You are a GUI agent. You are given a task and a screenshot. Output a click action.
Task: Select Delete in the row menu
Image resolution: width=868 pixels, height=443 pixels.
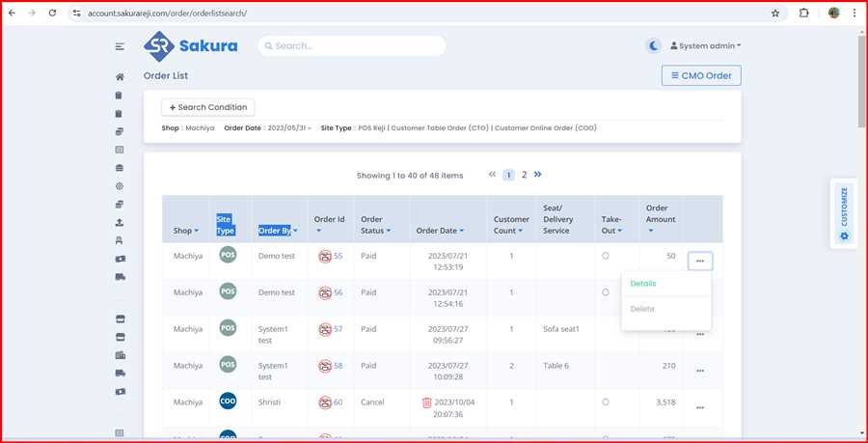coord(642,309)
